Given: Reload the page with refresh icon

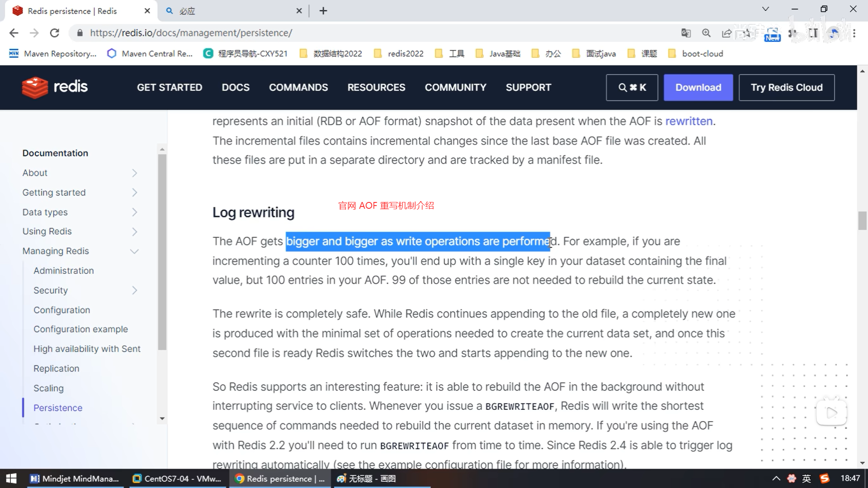Looking at the screenshot, I should pyautogui.click(x=55, y=33).
